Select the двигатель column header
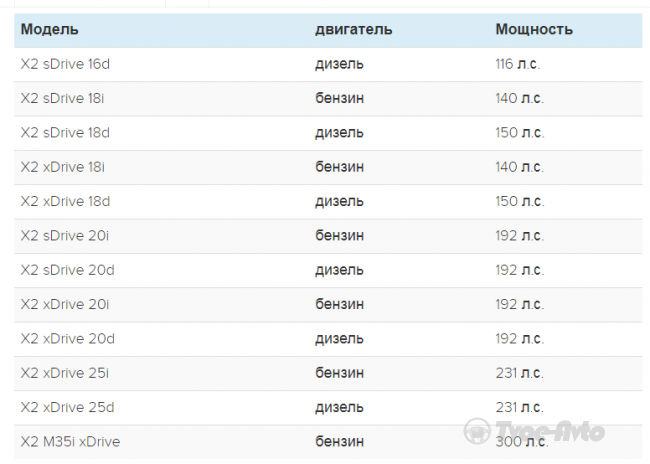This screenshot has height=464, width=650. pos(353,29)
